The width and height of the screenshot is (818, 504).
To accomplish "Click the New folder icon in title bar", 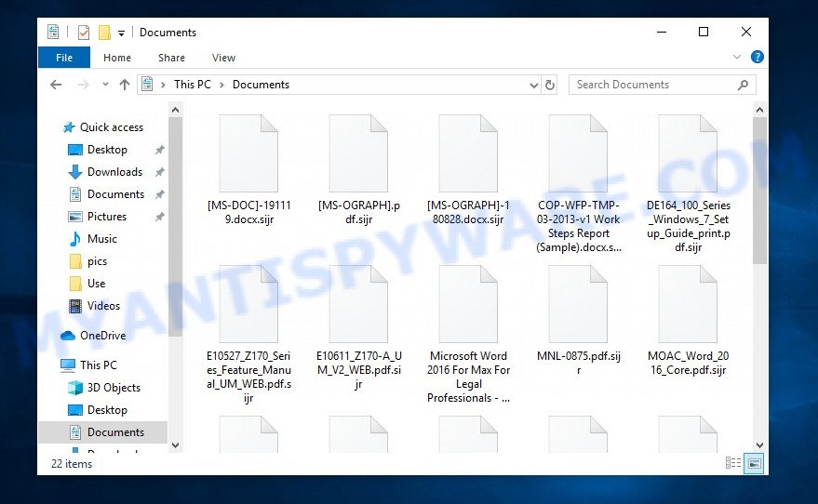I will (x=104, y=33).
